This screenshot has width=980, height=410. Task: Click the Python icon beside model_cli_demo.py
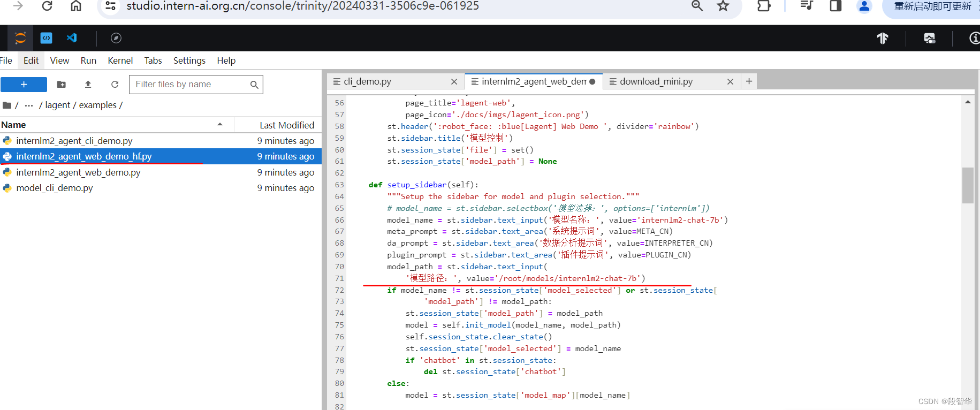tap(7, 188)
